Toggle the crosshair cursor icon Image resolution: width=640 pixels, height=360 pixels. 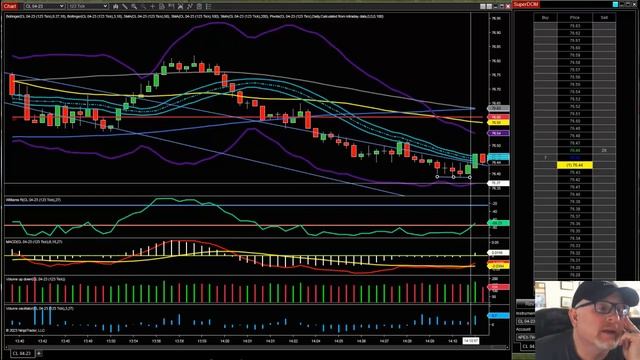click(152, 7)
